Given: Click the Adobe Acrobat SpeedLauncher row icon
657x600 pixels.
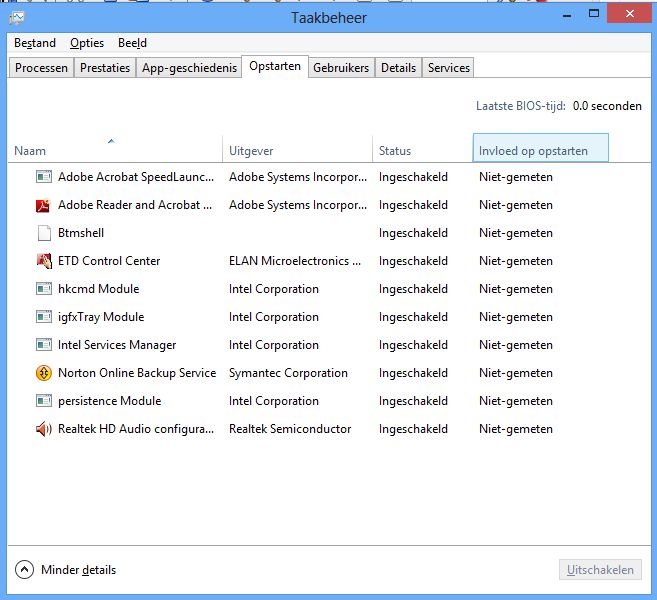Looking at the screenshot, I should pyautogui.click(x=44, y=177).
